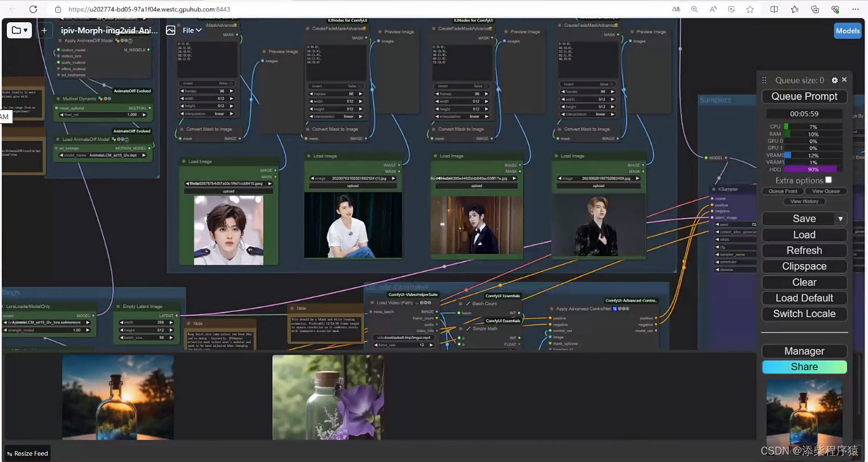
Task: Add a new workflow with plus button
Action: (x=44, y=30)
